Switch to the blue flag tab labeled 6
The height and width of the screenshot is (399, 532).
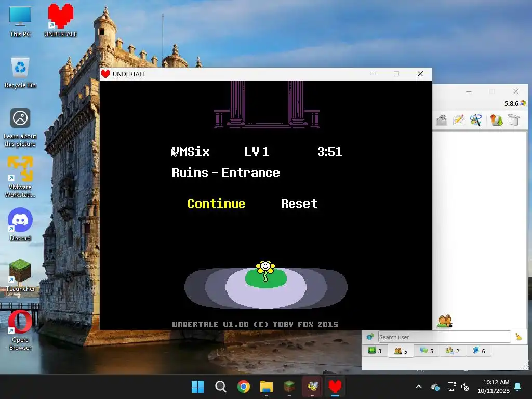478,351
